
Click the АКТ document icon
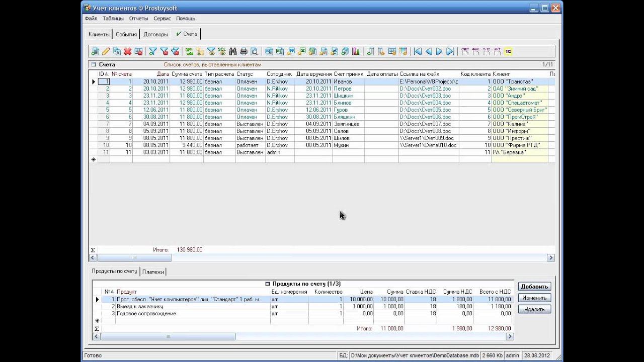(498, 51)
